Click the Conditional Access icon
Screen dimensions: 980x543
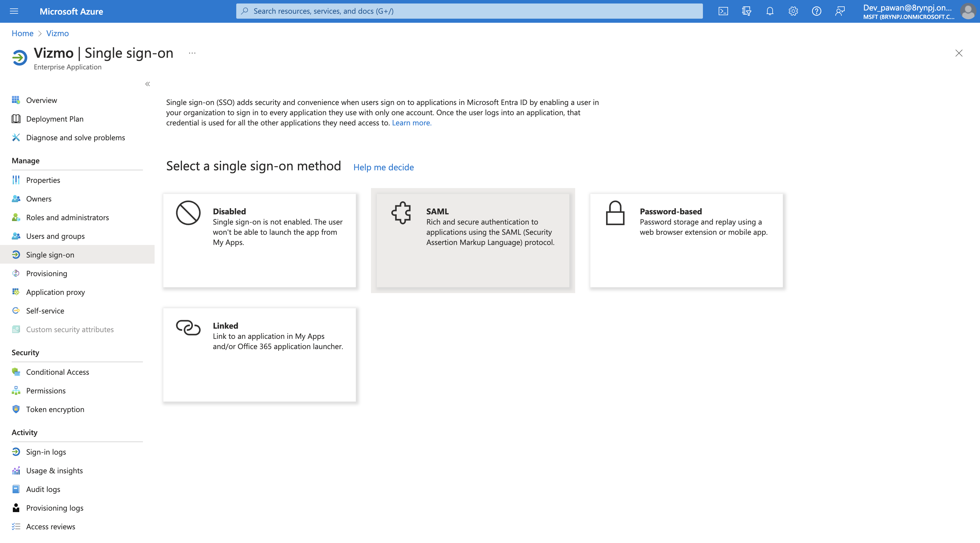click(15, 372)
